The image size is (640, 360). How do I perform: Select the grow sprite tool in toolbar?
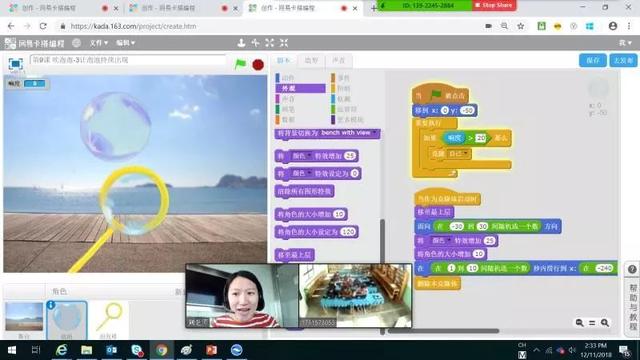pyautogui.click(x=269, y=42)
